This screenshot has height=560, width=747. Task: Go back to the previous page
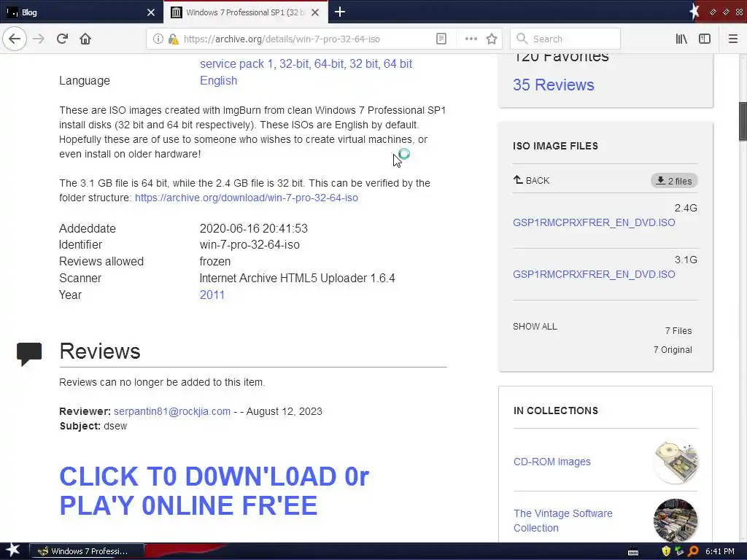[x=15, y=39]
